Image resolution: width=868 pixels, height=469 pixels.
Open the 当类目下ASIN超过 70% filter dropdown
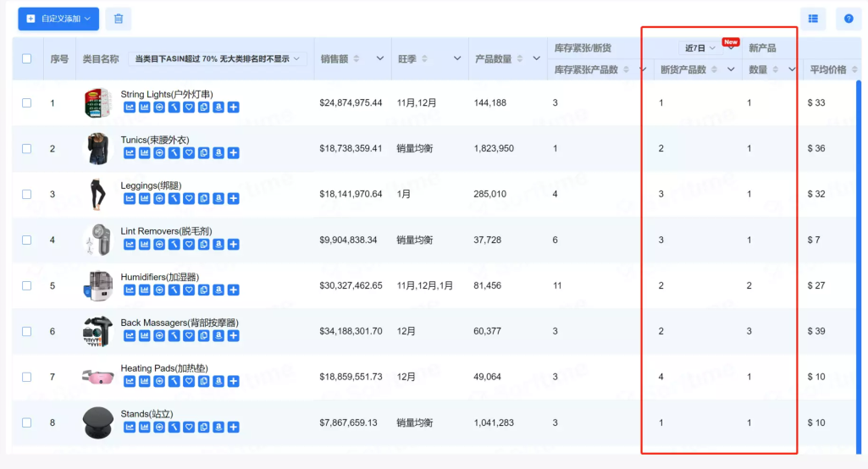[x=217, y=59]
